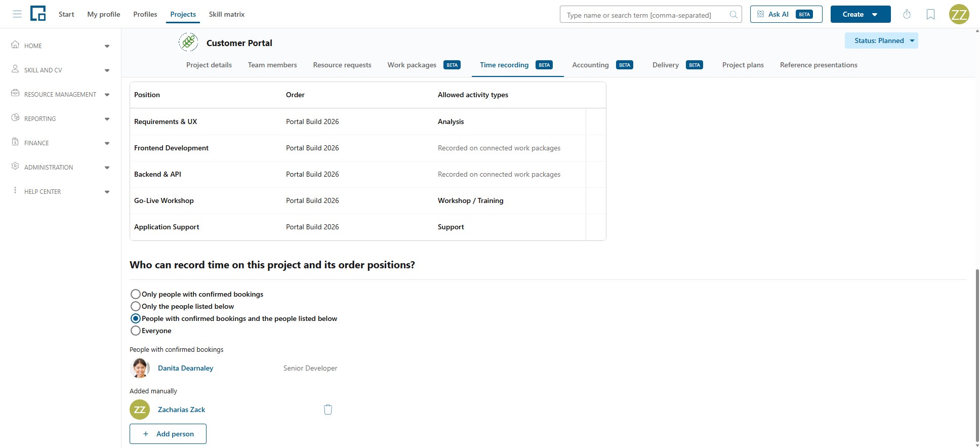Screen dimensions: 980x448
Task: Expand the REPORTING section arrow
Action: click(x=107, y=119)
